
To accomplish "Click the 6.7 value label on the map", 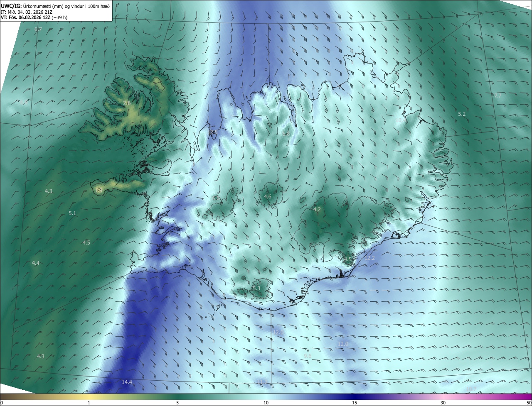I will coord(38,29).
